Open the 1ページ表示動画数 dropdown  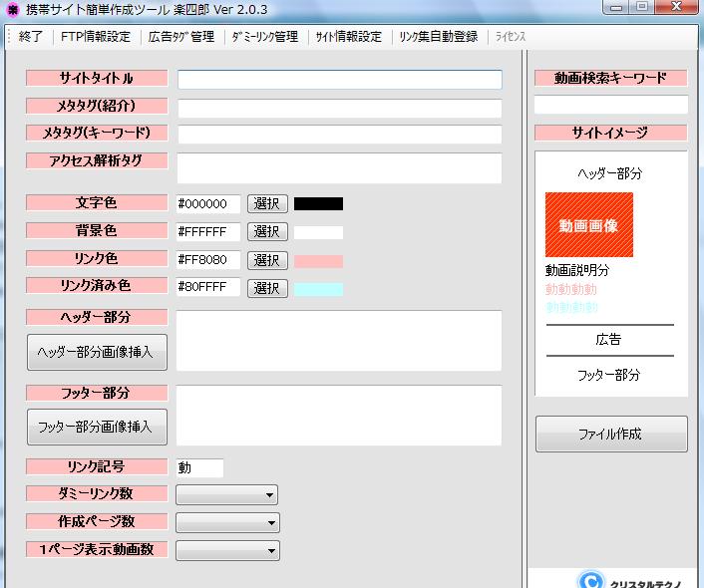pyautogui.click(x=227, y=550)
